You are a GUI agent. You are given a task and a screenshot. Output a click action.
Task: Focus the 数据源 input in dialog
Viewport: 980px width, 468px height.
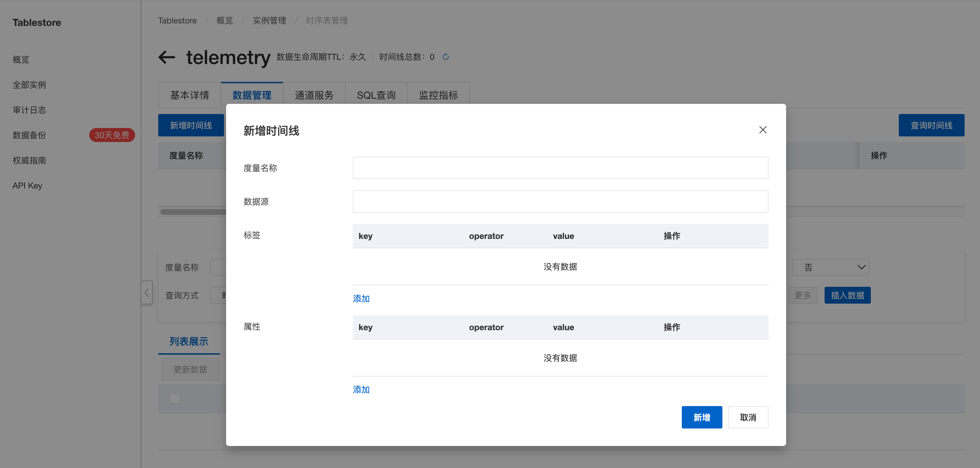(560, 201)
